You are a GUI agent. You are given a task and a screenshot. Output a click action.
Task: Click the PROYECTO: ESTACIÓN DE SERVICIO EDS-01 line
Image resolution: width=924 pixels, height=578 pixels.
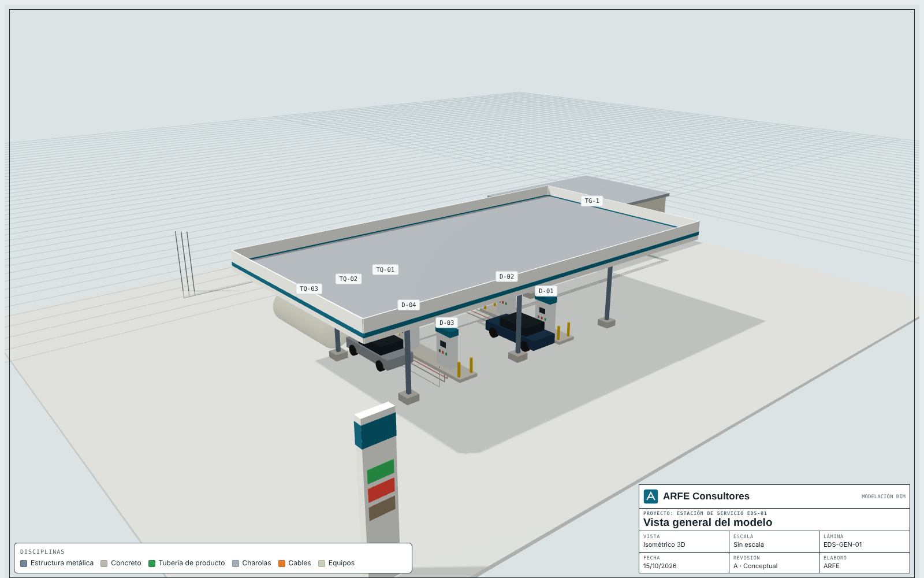pos(705,513)
